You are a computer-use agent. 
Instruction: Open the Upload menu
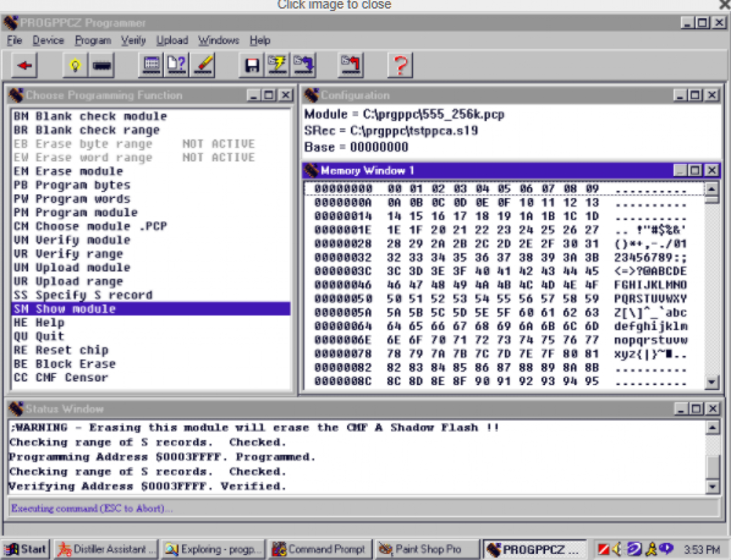tap(172, 41)
